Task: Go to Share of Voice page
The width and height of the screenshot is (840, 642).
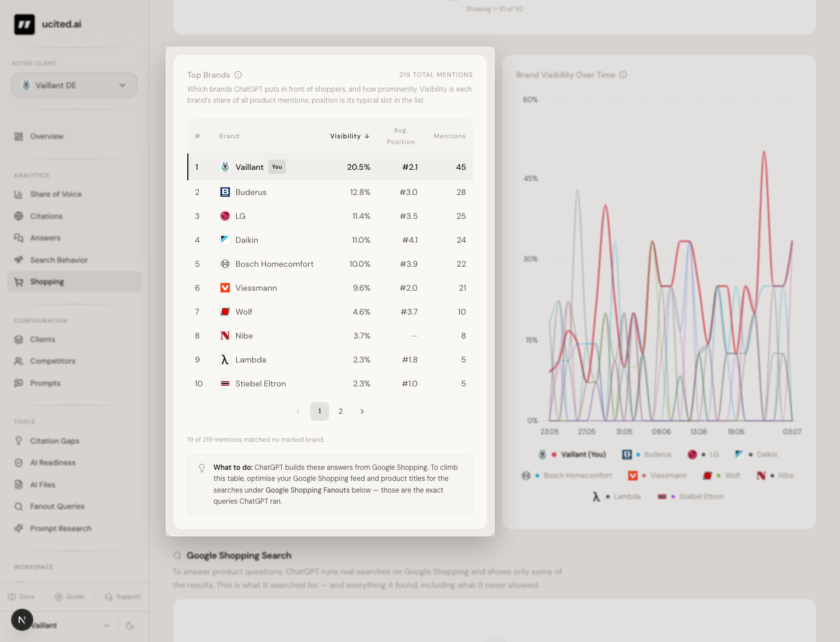Action: (x=55, y=194)
